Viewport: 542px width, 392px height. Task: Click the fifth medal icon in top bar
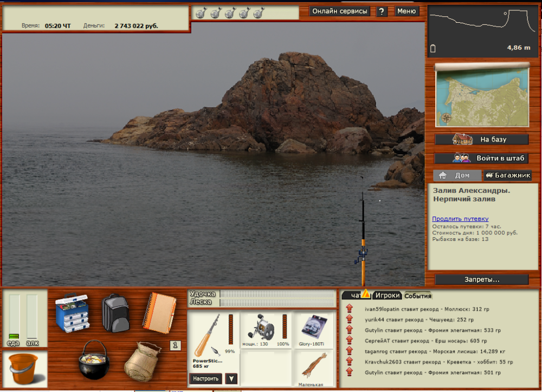point(259,13)
